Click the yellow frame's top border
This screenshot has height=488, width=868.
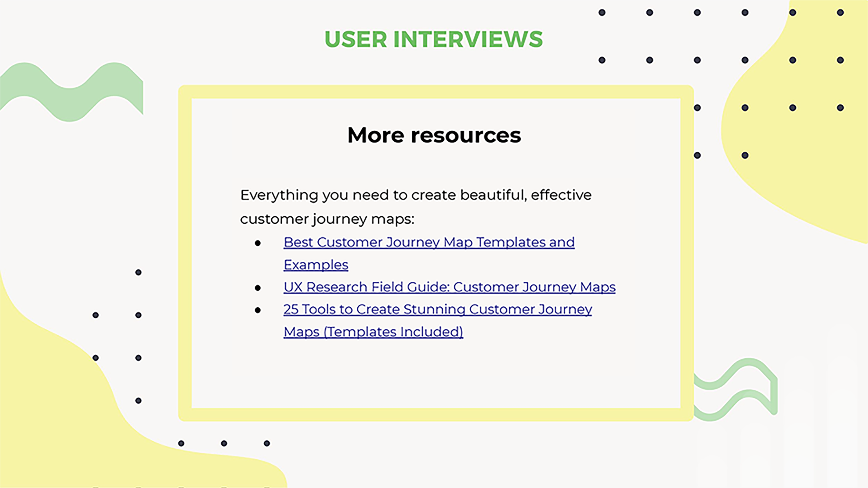[x=435, y=92]
